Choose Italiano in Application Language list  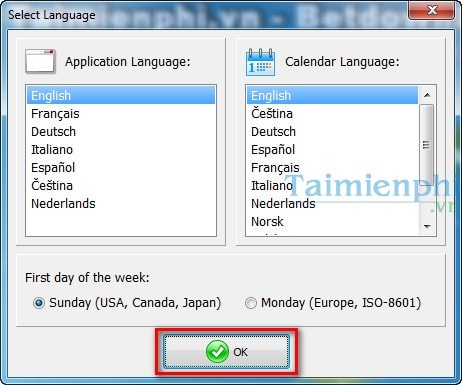pyautogui.click(x=121, y=150)
